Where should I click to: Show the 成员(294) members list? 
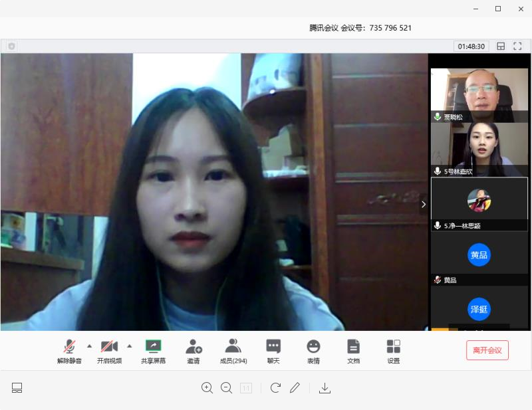[x=233, y=350]
